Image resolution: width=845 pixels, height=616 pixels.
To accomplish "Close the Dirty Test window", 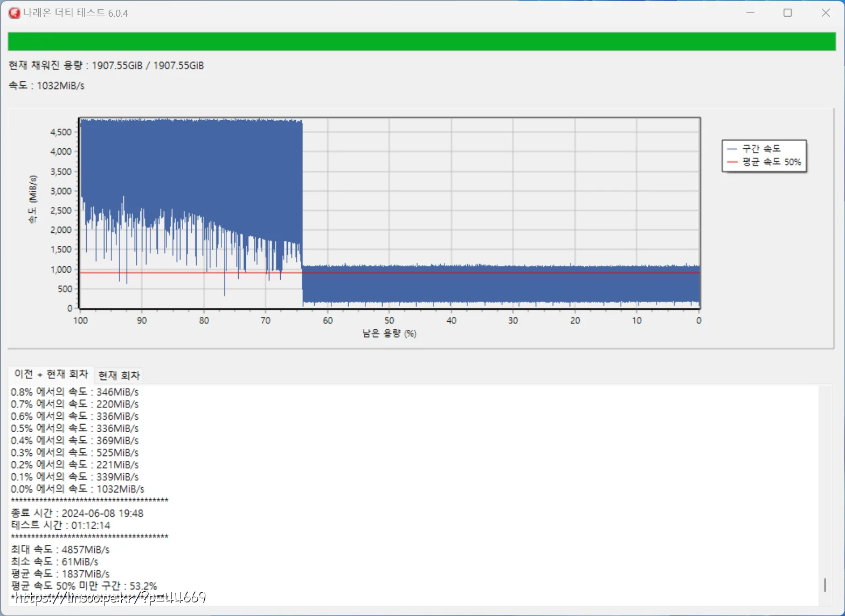I will point(826,13).
